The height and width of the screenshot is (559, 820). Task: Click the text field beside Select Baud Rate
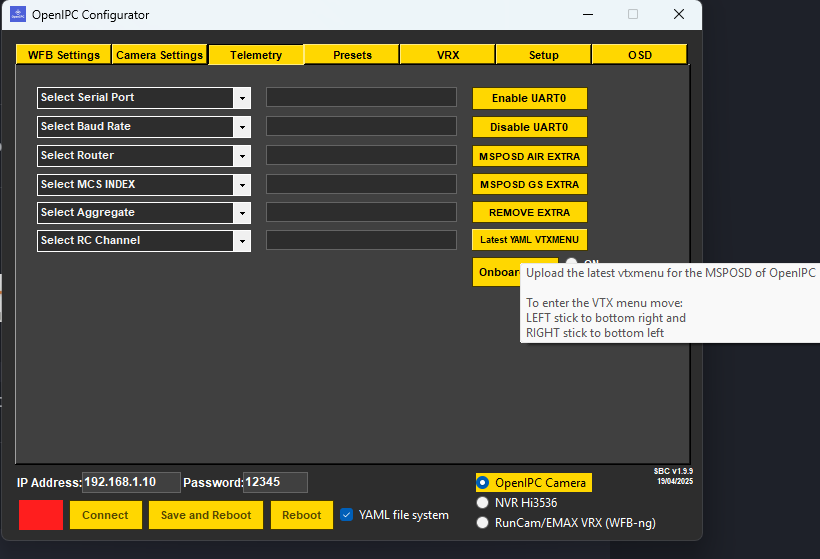pos(361,126)
